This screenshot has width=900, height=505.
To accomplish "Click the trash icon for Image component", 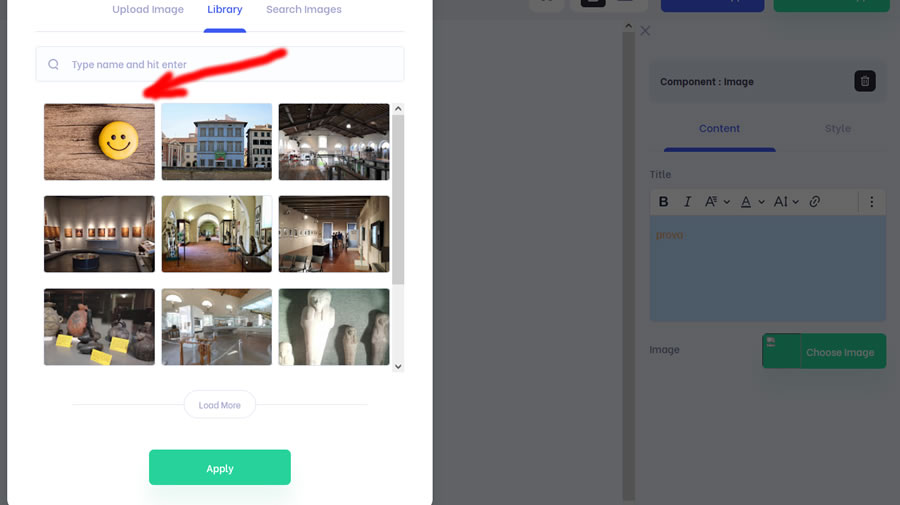I will tap(865, 82).
